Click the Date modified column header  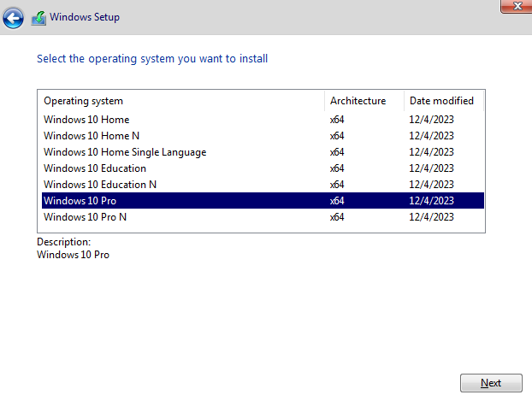pyautogui.click(x=443, y=101)
